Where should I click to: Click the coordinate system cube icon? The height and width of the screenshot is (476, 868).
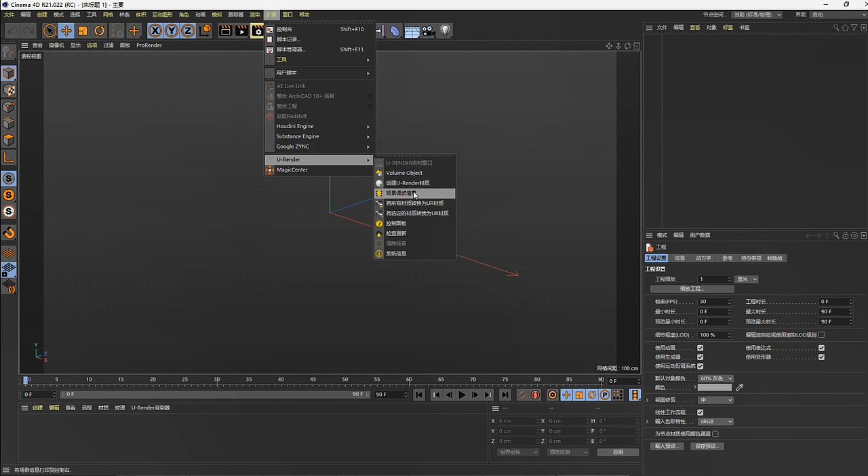(x=204, y=31)
